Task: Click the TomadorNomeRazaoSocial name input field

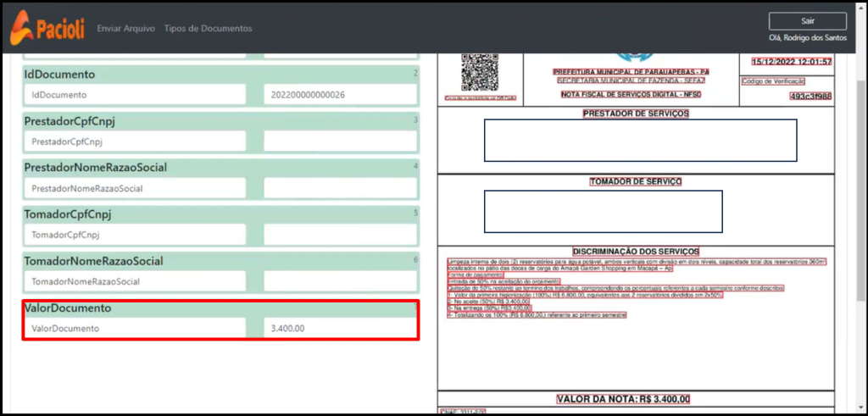Action: 135,281
